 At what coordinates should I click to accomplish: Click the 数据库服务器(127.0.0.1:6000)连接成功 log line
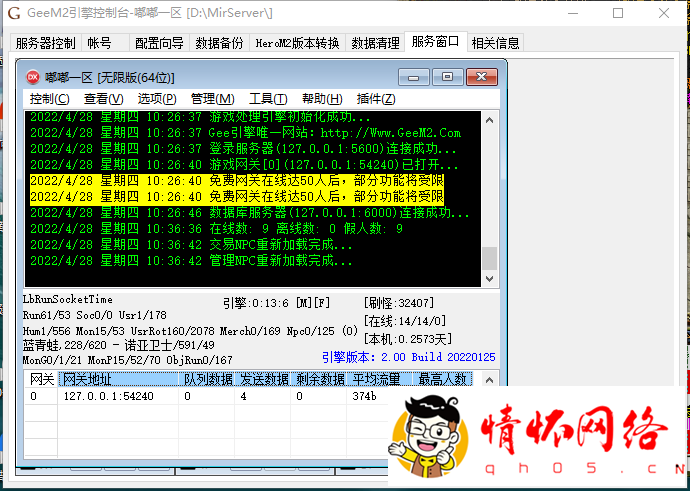tap(250, 213)
